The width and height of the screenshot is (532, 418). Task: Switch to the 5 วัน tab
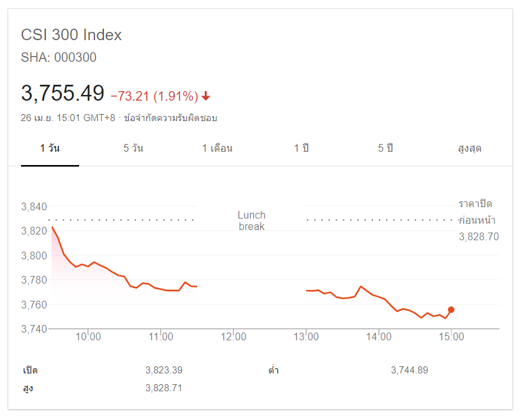pyautogui.click(x=133, y=148)
